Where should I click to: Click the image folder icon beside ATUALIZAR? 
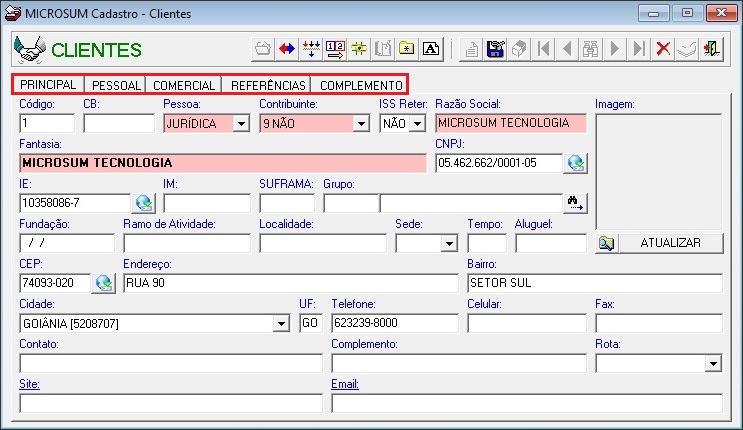(x=607, y=243)
